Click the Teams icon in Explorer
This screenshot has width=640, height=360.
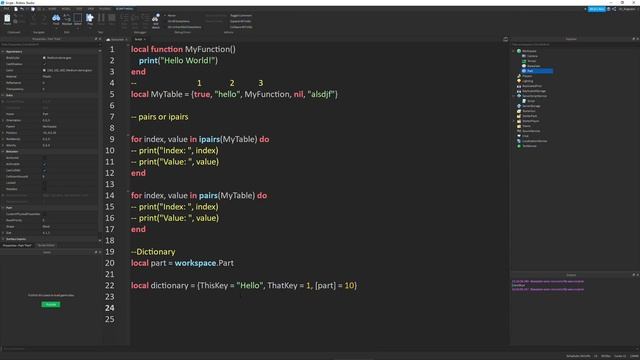point(519,126)
